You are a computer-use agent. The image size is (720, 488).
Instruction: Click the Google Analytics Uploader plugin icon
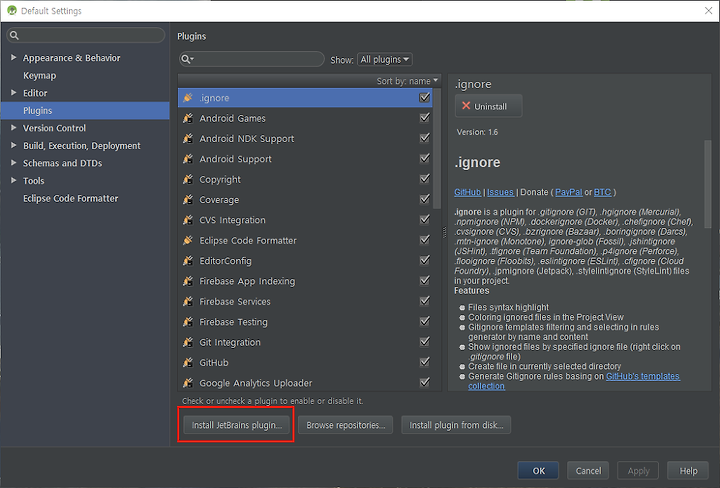(188, 382)
